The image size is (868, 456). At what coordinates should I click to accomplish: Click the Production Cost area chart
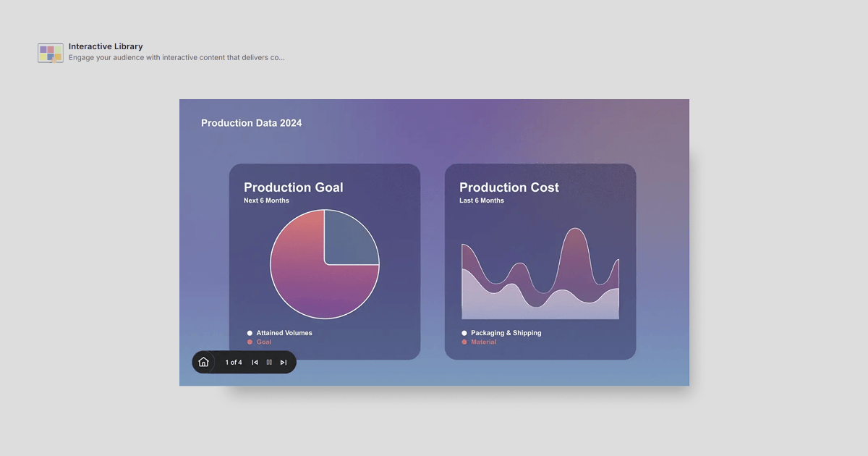tap(540, 274)
